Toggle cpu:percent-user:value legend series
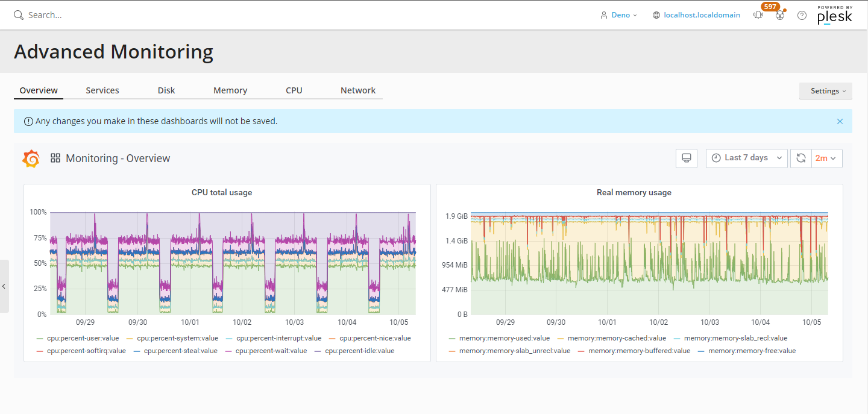Image resolution: width=868 pixels, height=414 pixels. (x=83, y=338)
